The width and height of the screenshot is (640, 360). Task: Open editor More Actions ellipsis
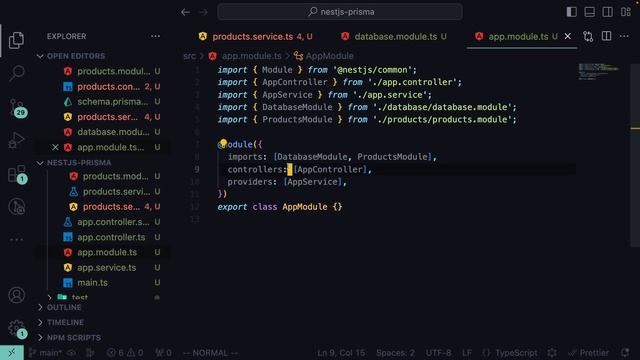point(624,36)
